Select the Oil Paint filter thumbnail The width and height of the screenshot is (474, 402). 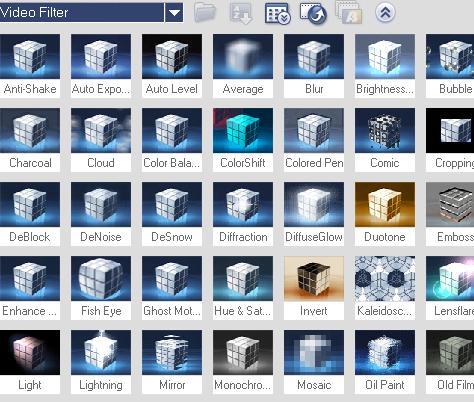click(x=385, y=352)
